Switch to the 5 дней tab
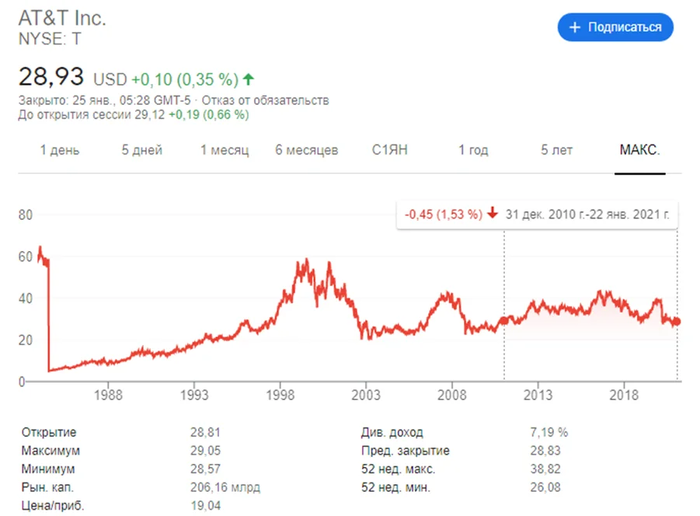 (141, 150)
